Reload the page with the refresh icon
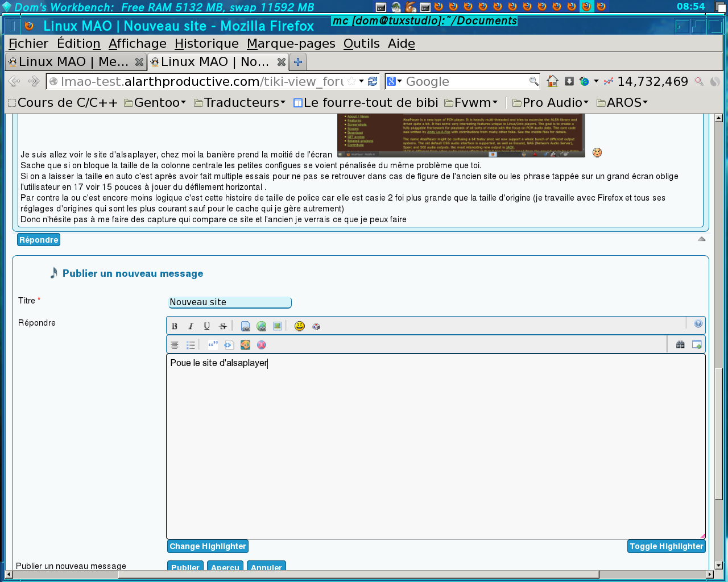The width and height of the screenshot is (728, 582). (373, 81)
